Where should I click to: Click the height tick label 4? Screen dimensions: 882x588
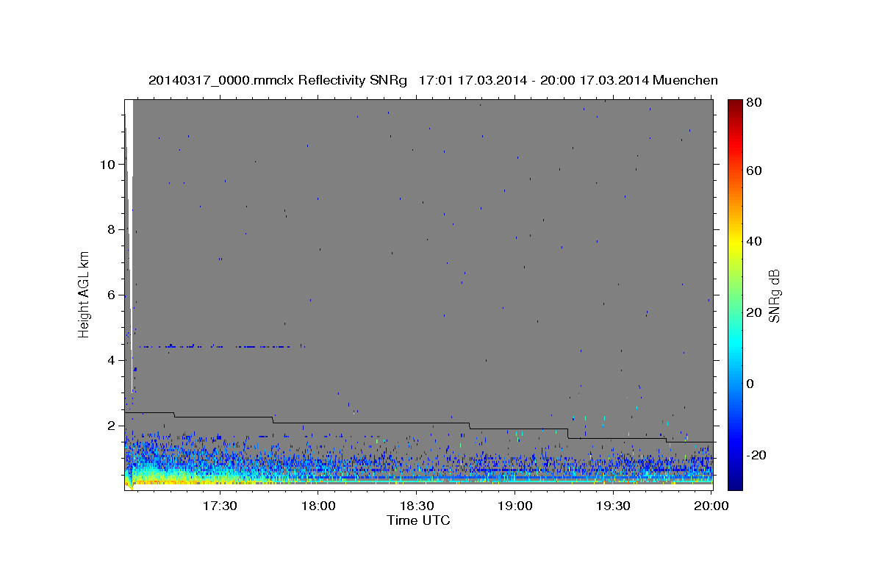pos(111,360)
